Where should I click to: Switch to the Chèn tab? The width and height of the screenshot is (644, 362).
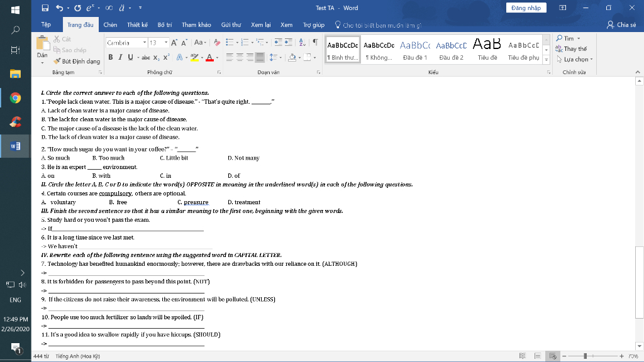click(x=110, y=25)
